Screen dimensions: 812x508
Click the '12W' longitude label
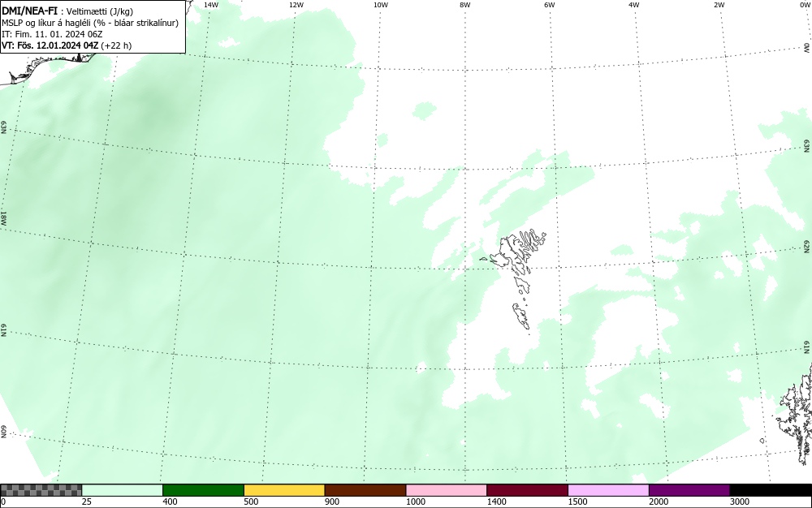296,5
